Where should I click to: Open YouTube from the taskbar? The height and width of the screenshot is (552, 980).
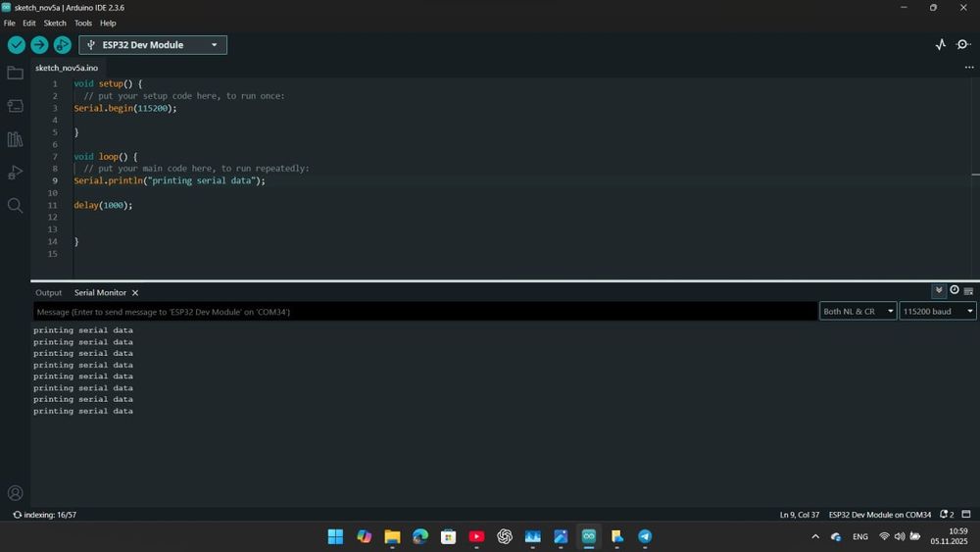pos(476,536)
